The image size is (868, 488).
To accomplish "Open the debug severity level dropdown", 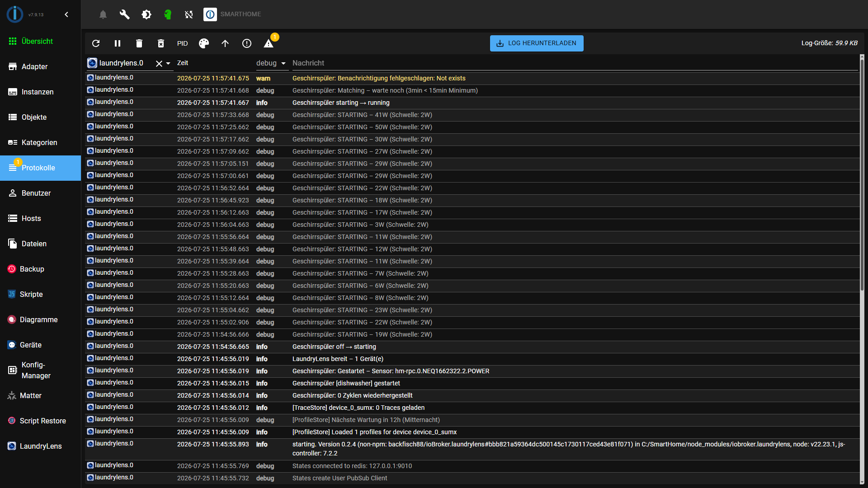I will click(272, 63).
